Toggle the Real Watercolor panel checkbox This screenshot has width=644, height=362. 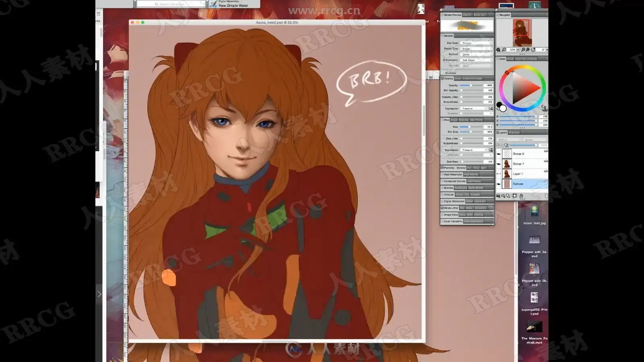[442, 175]
